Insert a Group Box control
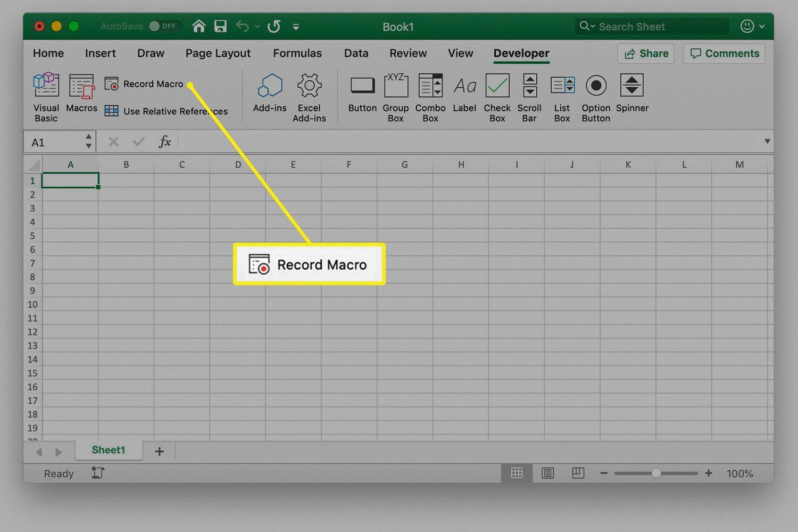The height and width of the screenshot is (532, 798). [396, 97]
